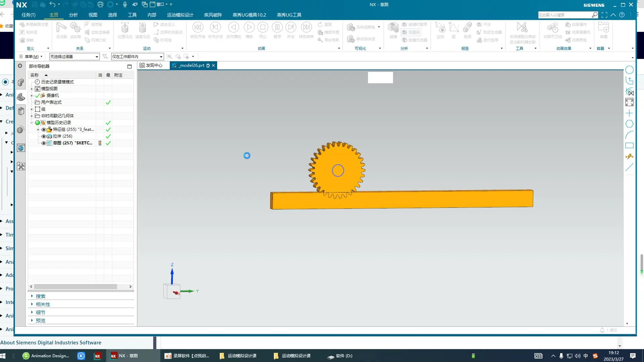Open the 发现中心 document tab
Viewport: 644px width, 362px height.
click(x=151, y=65)
